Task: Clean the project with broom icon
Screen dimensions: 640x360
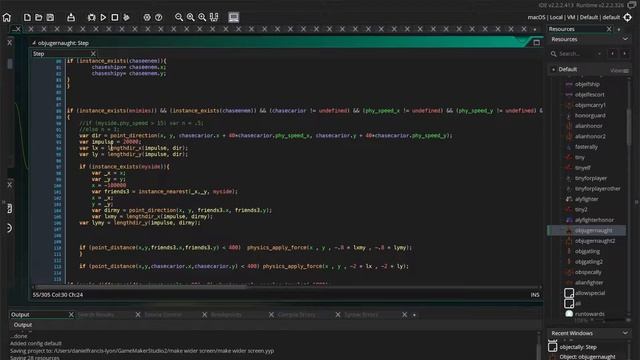Action: [x=127, y=17]
